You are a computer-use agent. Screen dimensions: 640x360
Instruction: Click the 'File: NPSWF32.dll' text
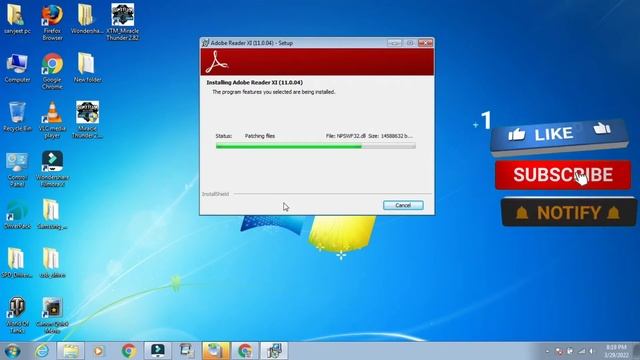[x=345, y=136]
